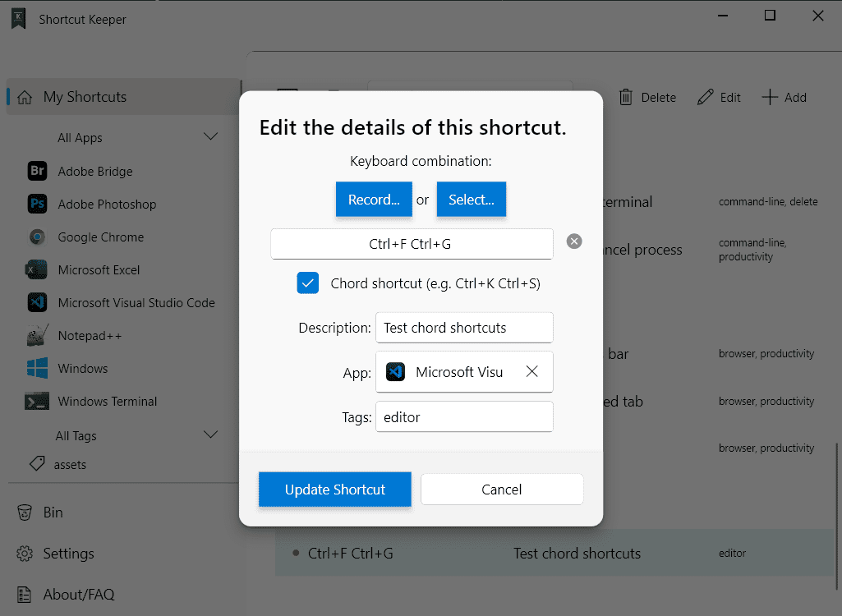Viewport: 842px width, 616px height.
Task: Select the Microsoft Excel icon
Action: tap(37, 269)
